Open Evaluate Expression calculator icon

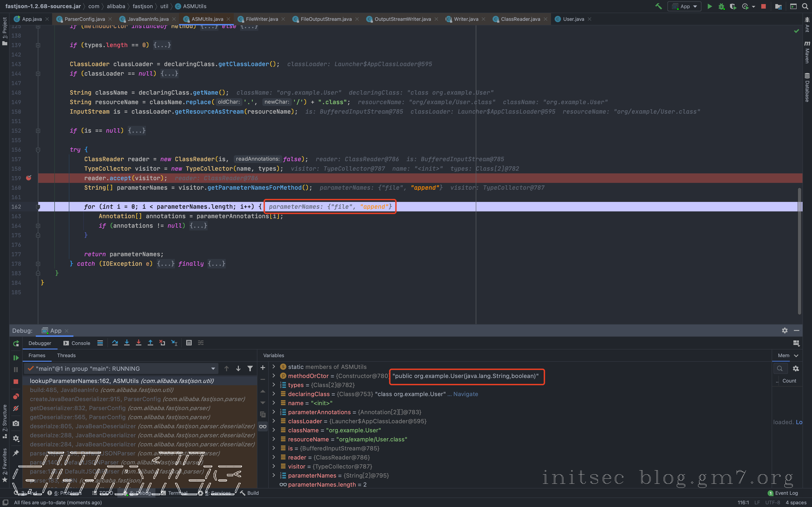coord(189,343)
